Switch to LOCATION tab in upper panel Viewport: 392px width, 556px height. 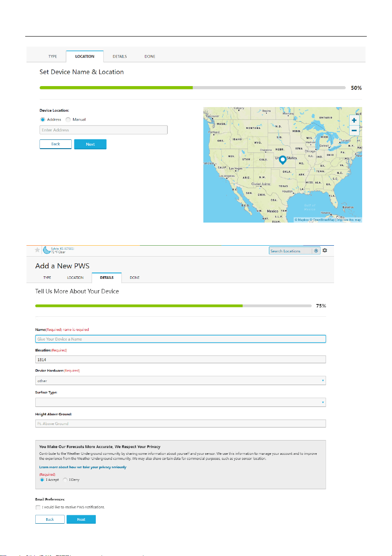point(85,56)
